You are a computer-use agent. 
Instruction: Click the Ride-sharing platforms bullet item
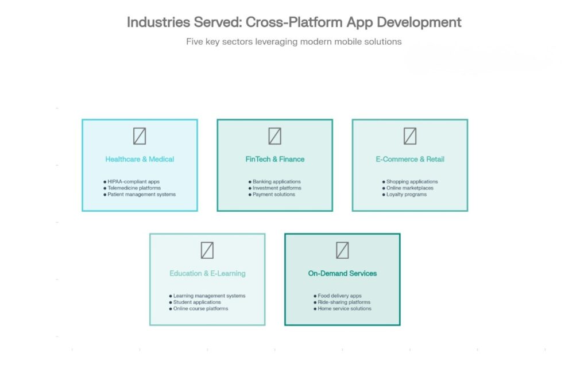pyautogui.click(x=344, y=302)
